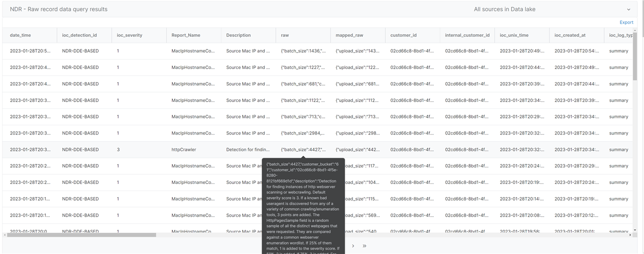The width and height of the screenshot is (644, 254).
Task: Click mapped_raw cell with upload_size 298
Action: [x=358, y=133]
